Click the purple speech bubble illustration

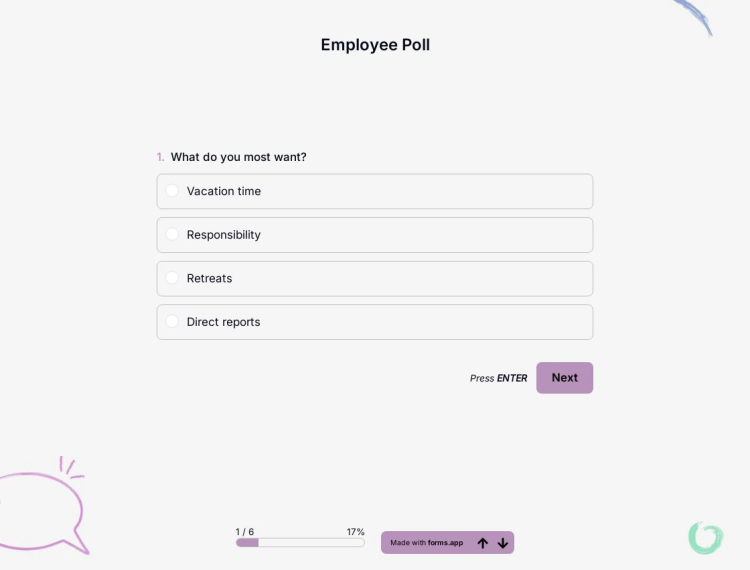[x=45, y=510]
